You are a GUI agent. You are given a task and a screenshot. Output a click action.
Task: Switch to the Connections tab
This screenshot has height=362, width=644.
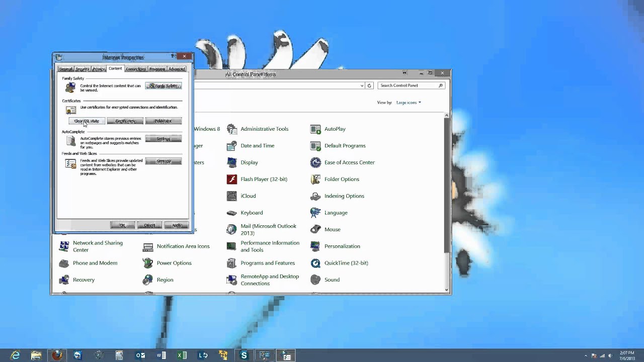pos(136,69)
